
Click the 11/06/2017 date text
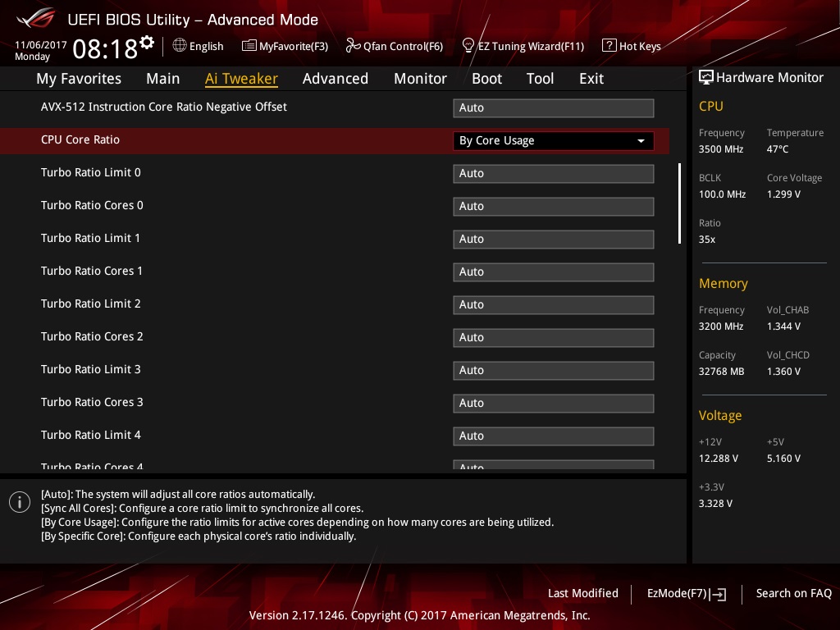tap(41, 45)
